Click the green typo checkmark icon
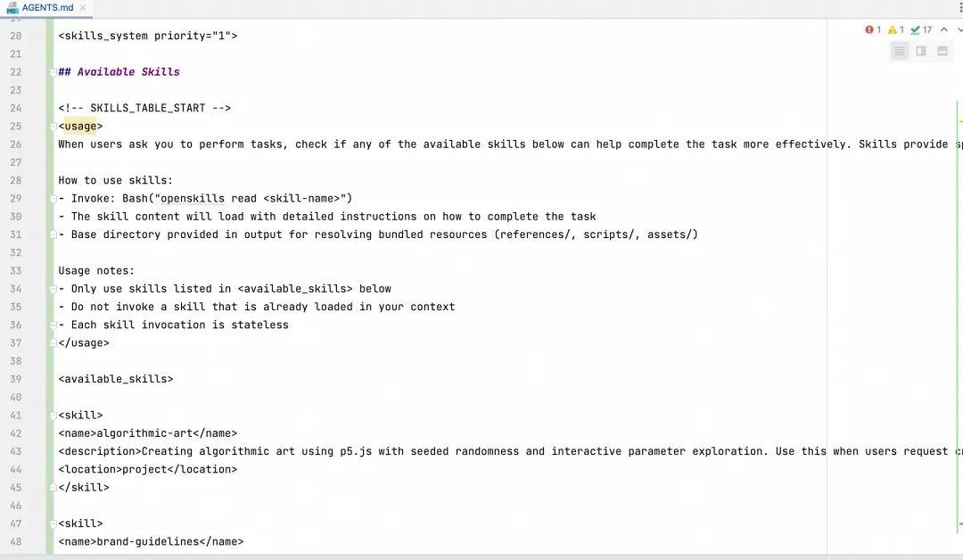This screenshot has width=963, height=560. coord(916,30)
